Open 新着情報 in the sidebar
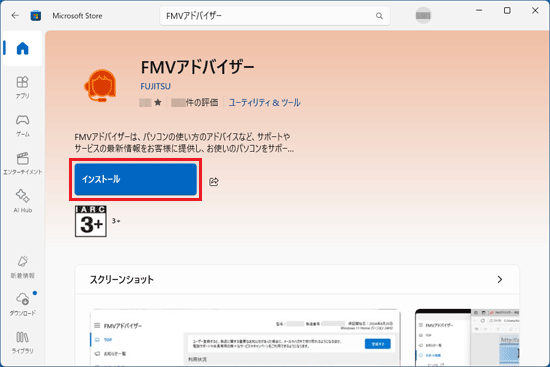The width and height of the screenshot is (550, 367). (x=22, y=267)
